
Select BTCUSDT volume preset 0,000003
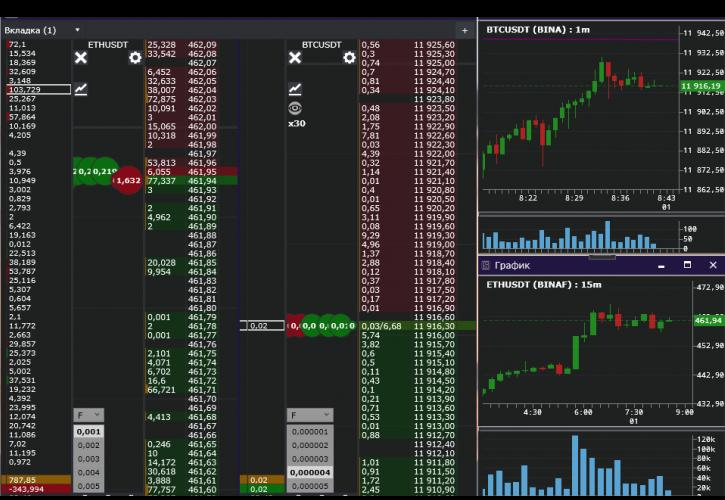pos(309,459)
